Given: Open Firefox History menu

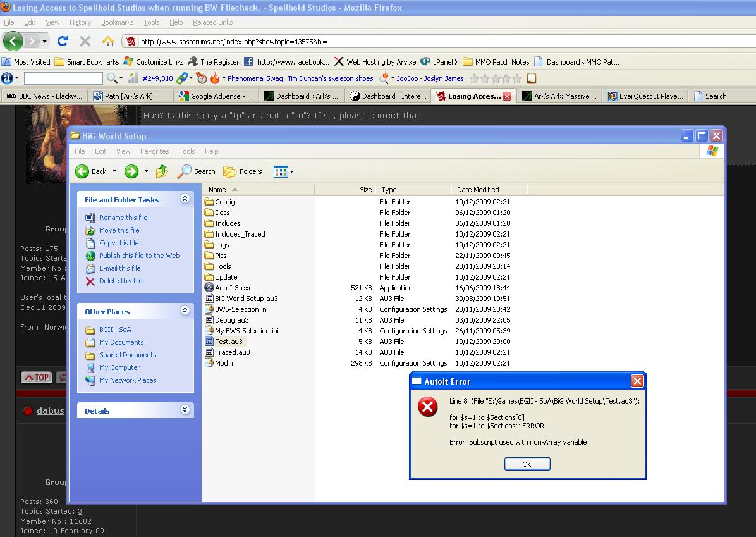Looking at the screenshot, I should pos(80,22).
